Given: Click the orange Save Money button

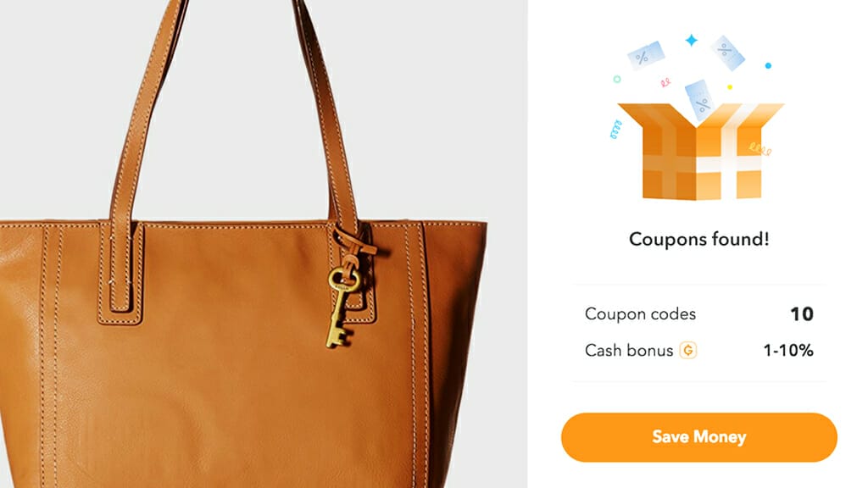Looking at the screenshot, I should click(698, 437).
